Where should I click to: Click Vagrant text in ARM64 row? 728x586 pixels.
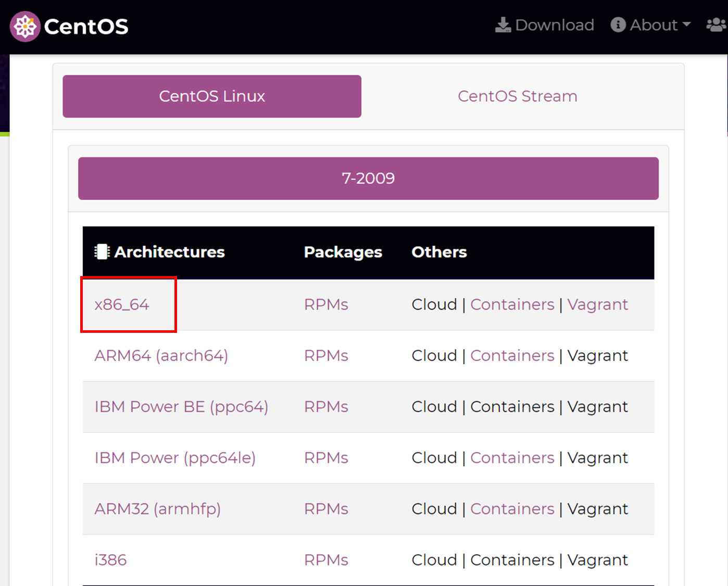[x=598, y=356]
